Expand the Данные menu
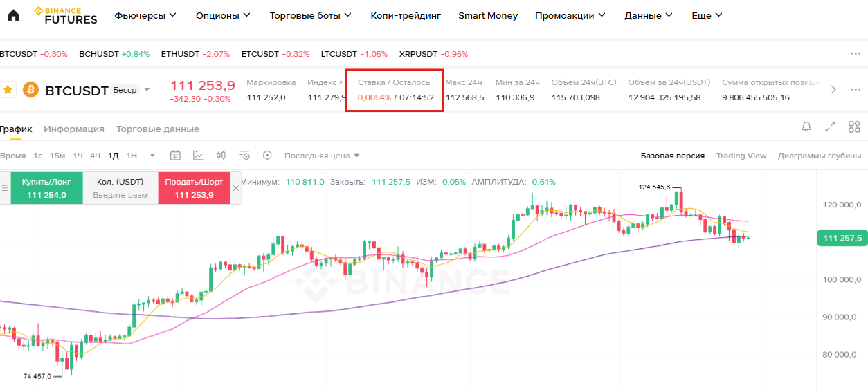Image resolution: width=868 pixels, height=390 pixels. (x=649, y=15)
